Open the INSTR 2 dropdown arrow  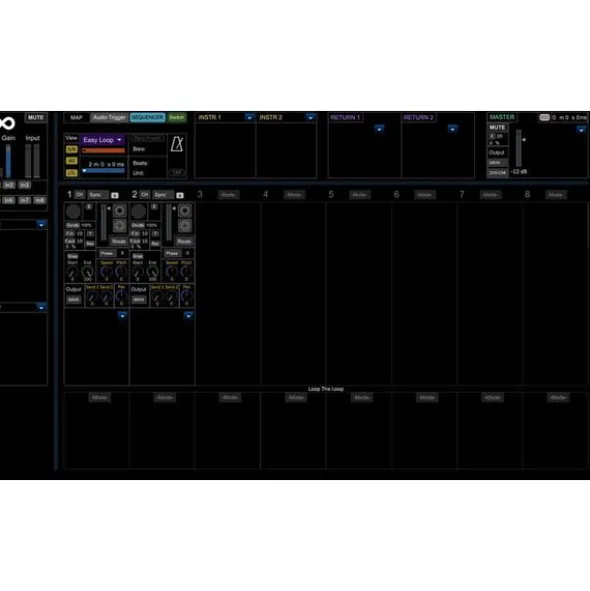(x=310, y=118)
